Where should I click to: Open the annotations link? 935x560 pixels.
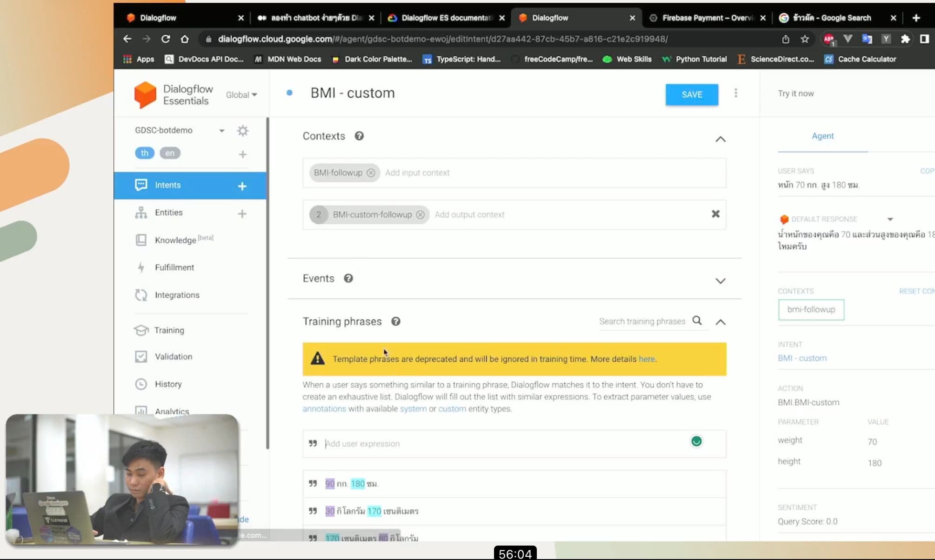click(324, 409)
